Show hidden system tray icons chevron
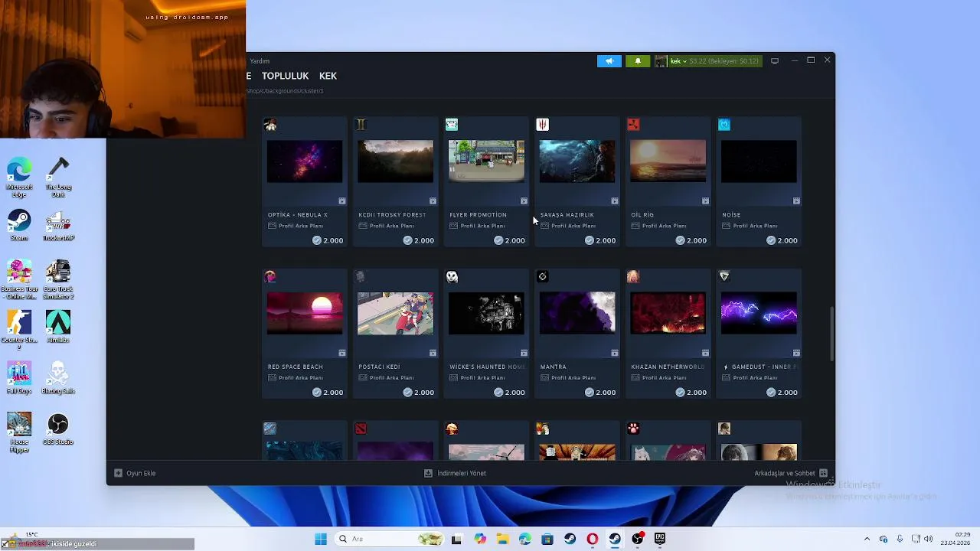 pyautogui.click(x=867, y=539)
